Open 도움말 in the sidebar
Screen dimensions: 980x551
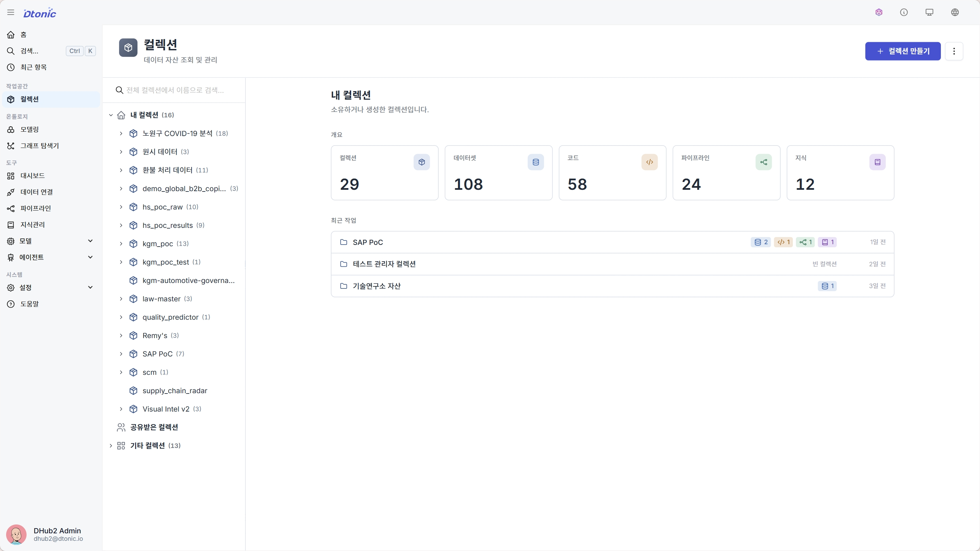click(51, 304)
